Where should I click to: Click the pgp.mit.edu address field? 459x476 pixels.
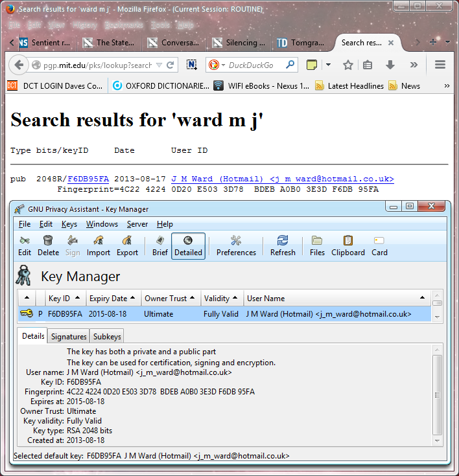point(97,65)
